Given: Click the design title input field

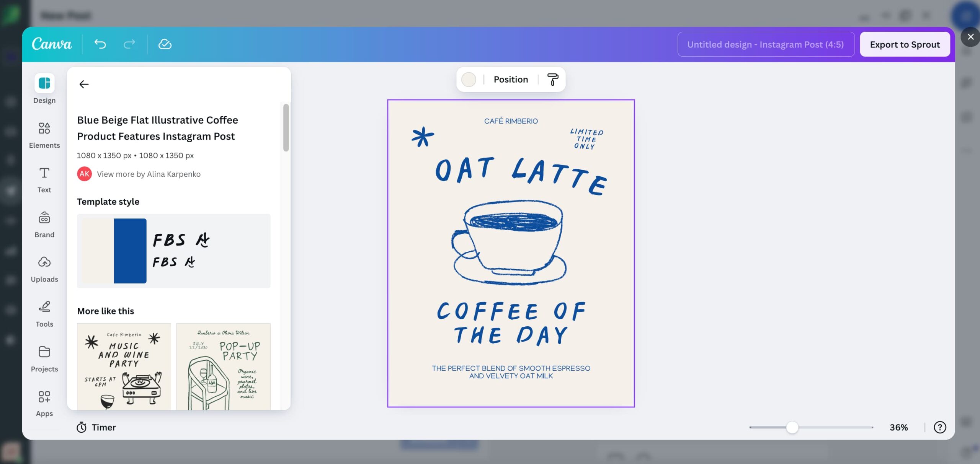Looking at the screenshot, I should 766,44.
